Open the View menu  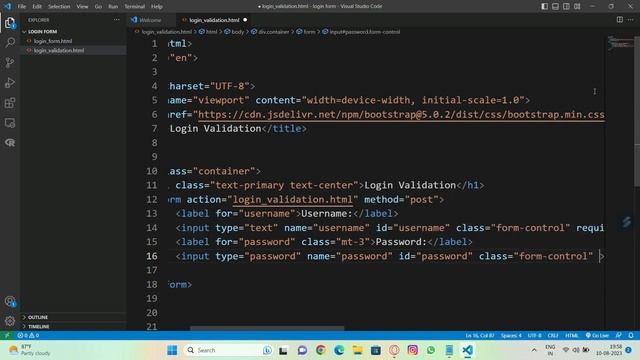(82, 7)
